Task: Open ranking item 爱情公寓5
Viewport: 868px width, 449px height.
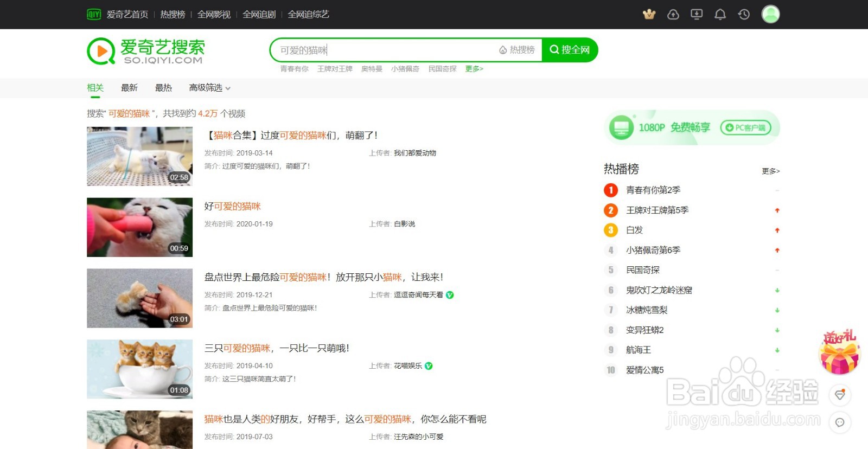Action: click(x=644, y=370)
